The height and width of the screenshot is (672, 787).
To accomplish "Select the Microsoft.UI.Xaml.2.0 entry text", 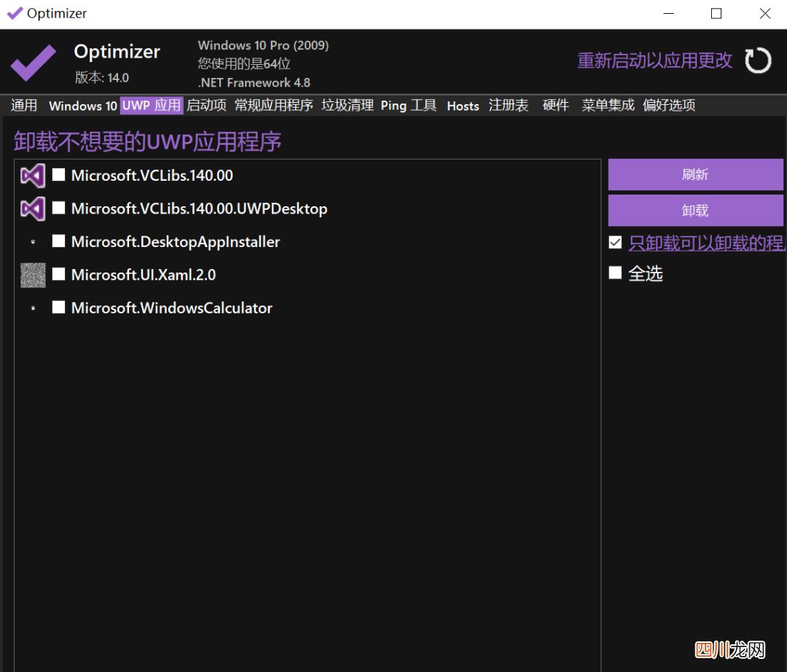I will tap(144, 275).
